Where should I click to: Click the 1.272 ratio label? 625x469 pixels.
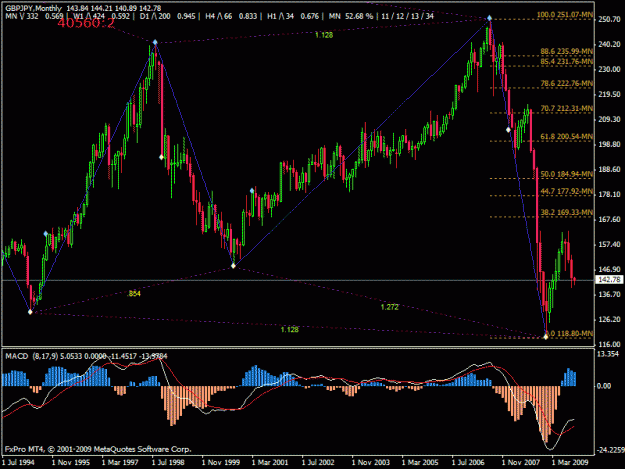(389, 307)
